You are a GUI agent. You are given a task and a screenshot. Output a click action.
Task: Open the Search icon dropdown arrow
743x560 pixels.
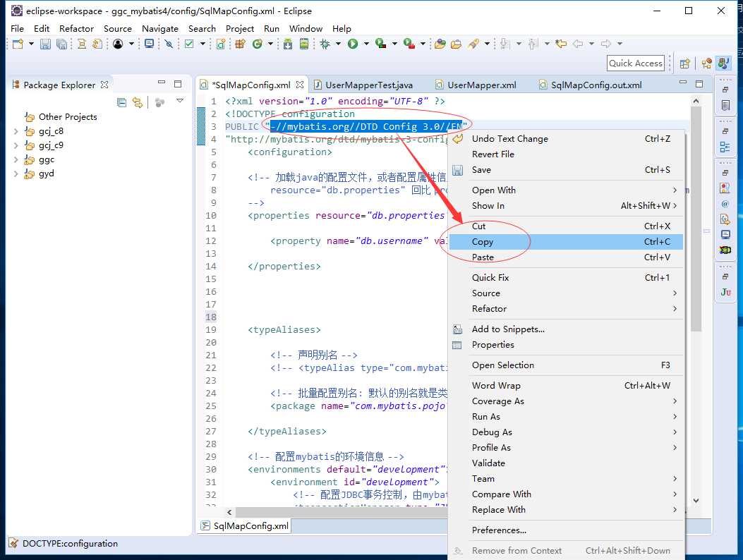coord(487,44)
